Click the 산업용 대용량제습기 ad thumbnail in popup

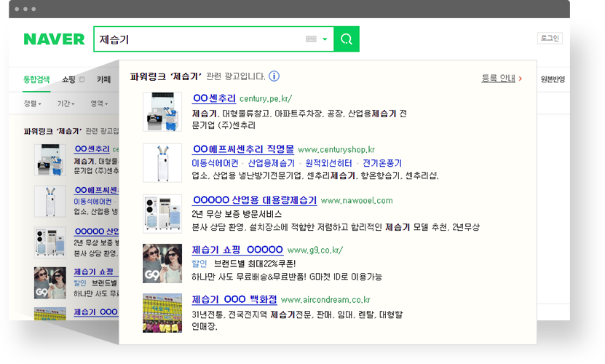162,214
